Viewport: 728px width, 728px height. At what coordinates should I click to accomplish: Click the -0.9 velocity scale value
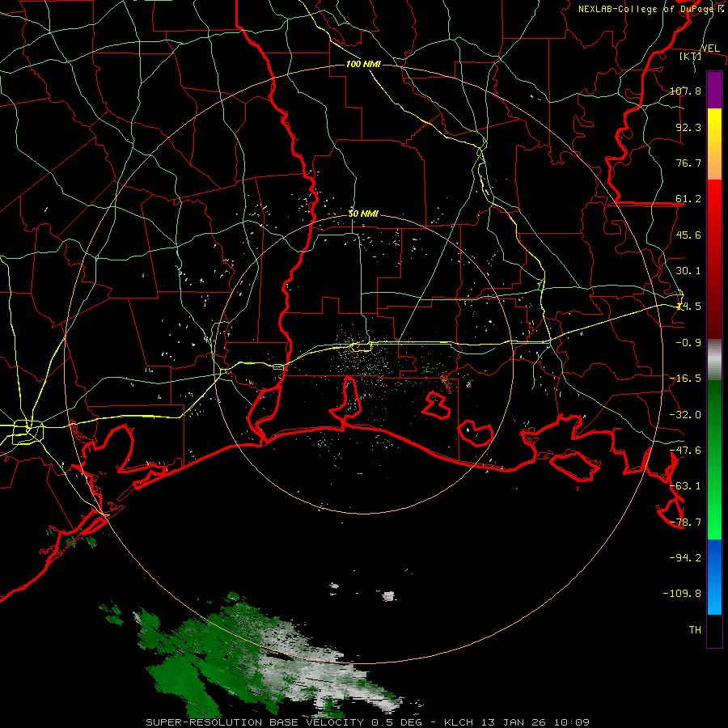coord(688,343)
